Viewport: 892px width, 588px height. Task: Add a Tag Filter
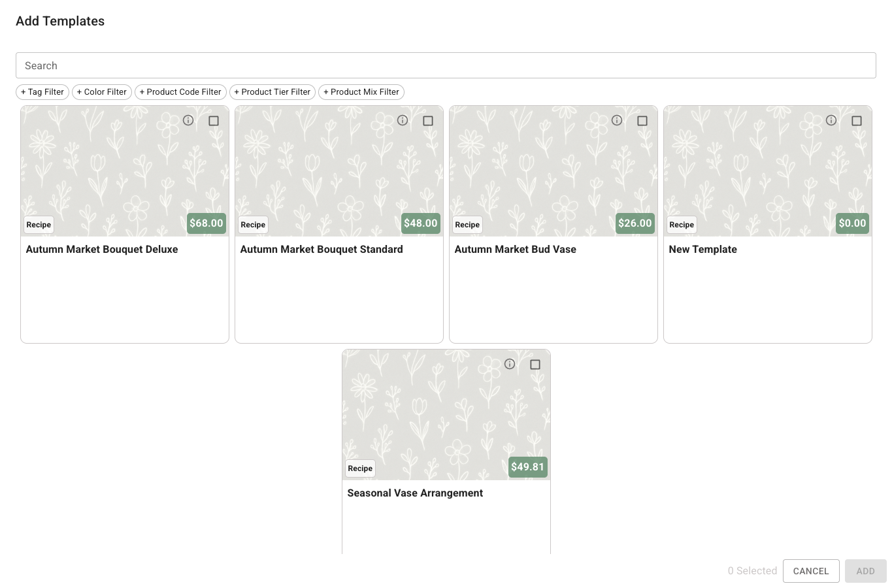pyautogui.click(x=42, y=92)
